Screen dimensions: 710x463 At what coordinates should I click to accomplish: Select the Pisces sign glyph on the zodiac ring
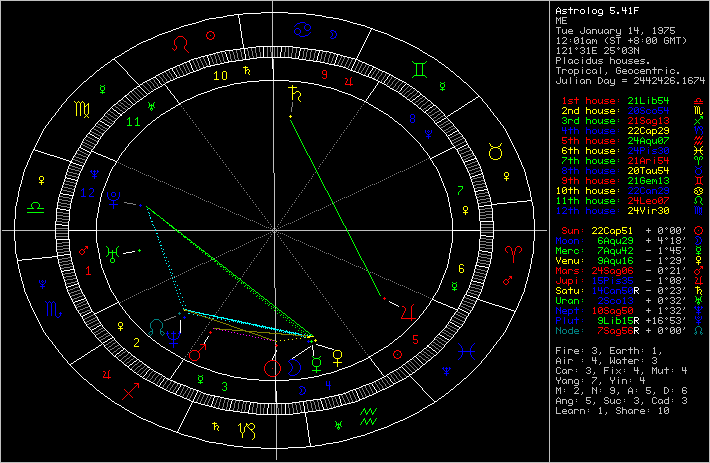click(x=464, y=350)
